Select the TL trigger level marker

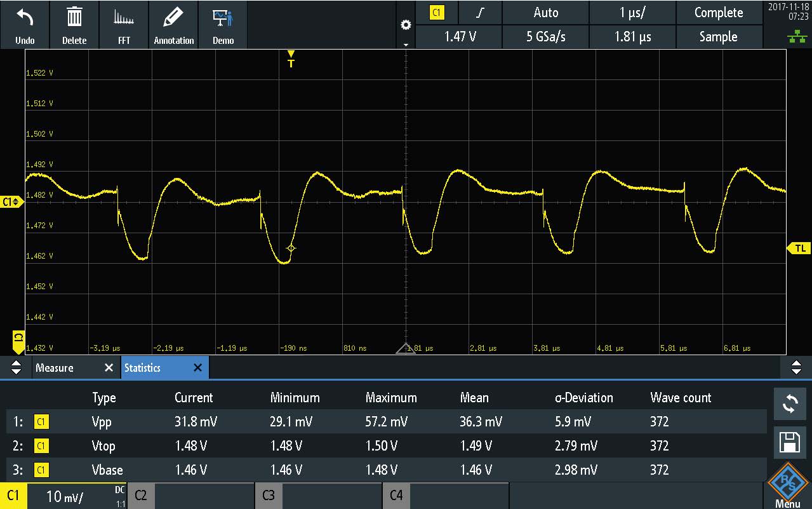pyautogui.click(x=799, y=248)
